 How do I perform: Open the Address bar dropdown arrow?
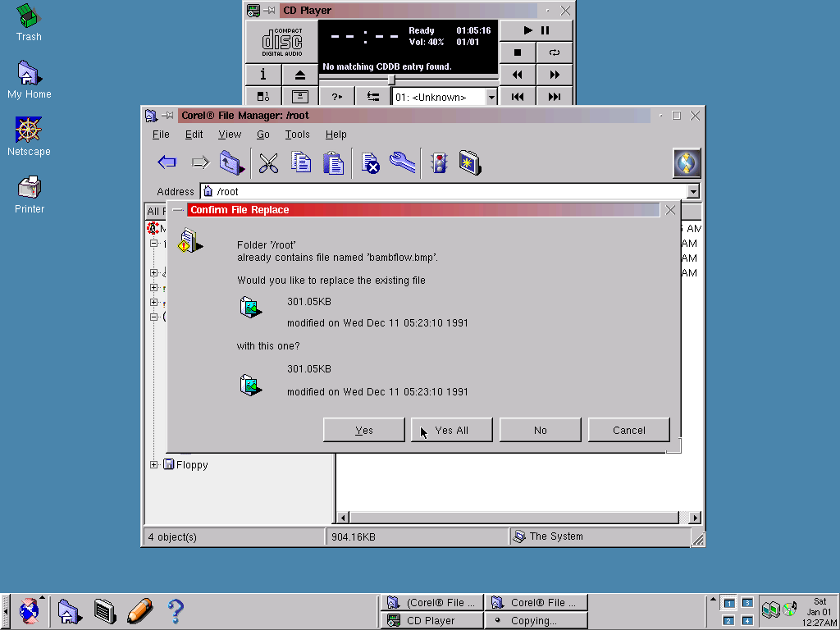click(693, 191)
